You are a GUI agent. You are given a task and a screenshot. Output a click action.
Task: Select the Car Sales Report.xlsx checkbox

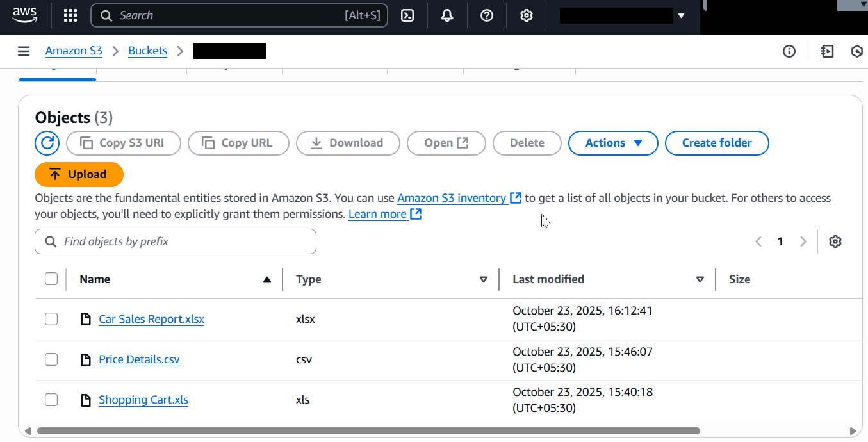tap(51, 318)
